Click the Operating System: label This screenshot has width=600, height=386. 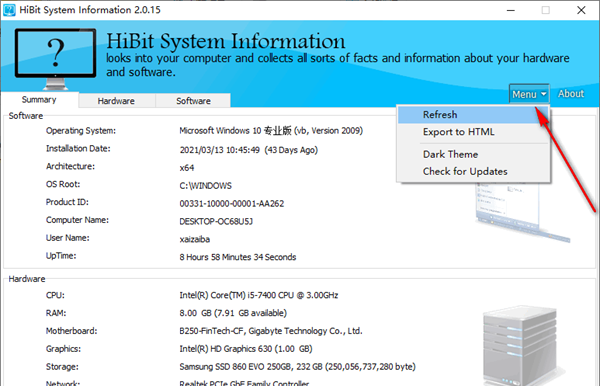(81, 131)
